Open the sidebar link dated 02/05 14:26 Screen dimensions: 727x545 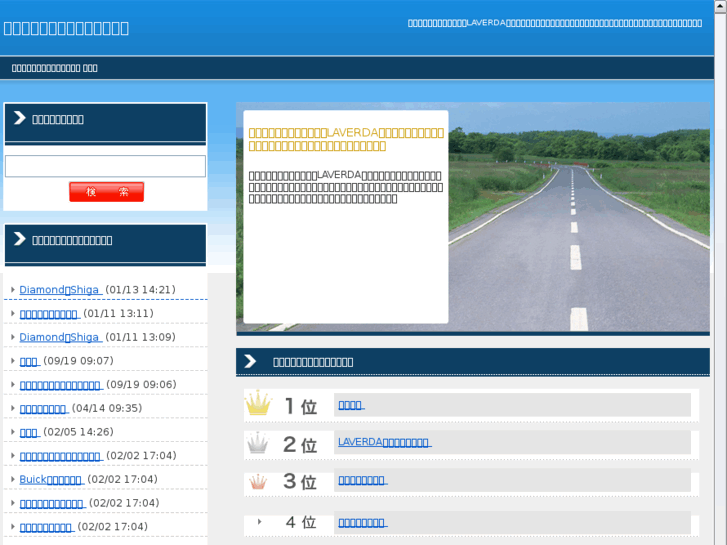coord(30,432)
